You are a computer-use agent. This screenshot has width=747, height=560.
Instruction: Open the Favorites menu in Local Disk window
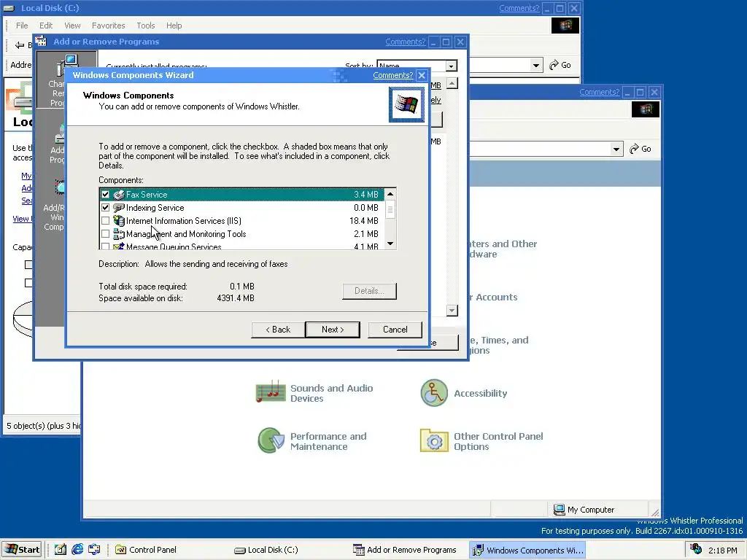point(109,26)
